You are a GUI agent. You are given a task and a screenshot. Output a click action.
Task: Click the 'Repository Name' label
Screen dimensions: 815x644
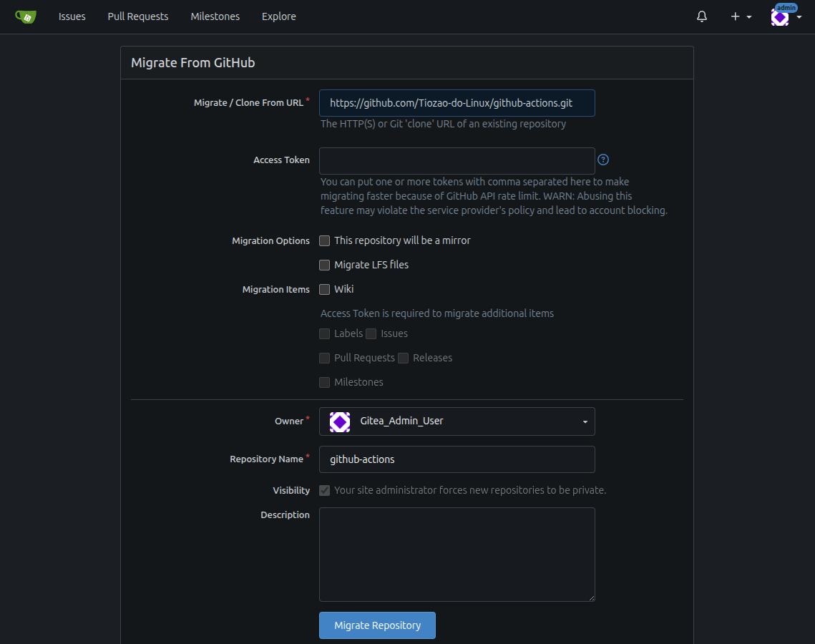point(267,459)
